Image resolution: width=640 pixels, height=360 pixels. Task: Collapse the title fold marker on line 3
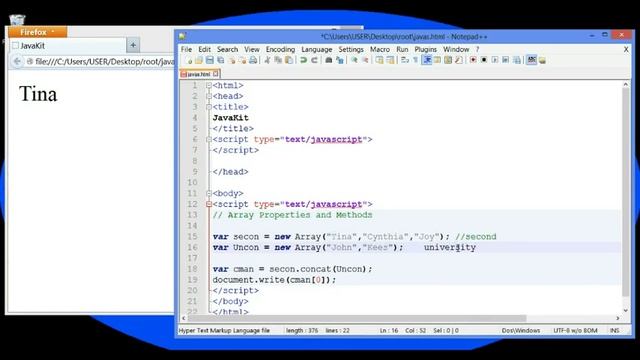click(209, 107)
